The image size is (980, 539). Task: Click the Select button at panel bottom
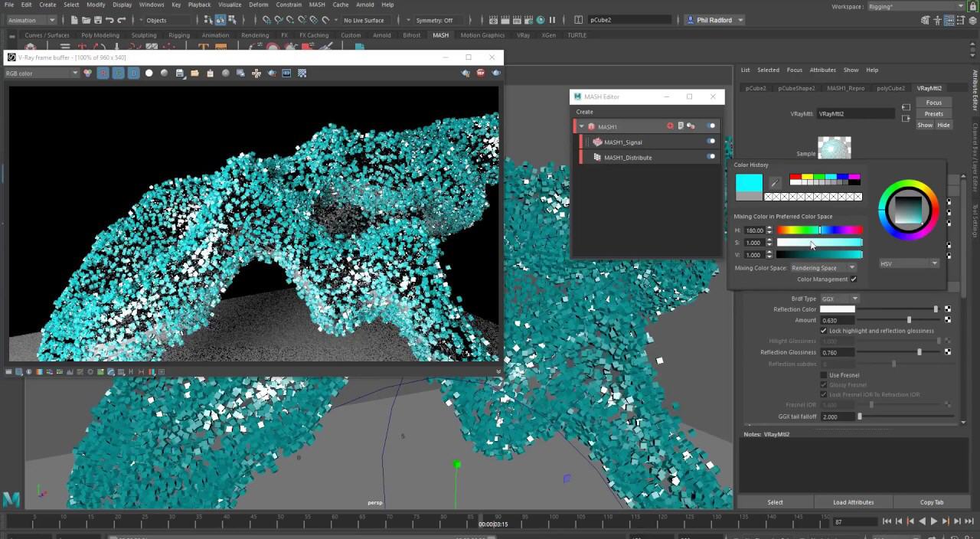pyautogui.click(x=776, y=502)
